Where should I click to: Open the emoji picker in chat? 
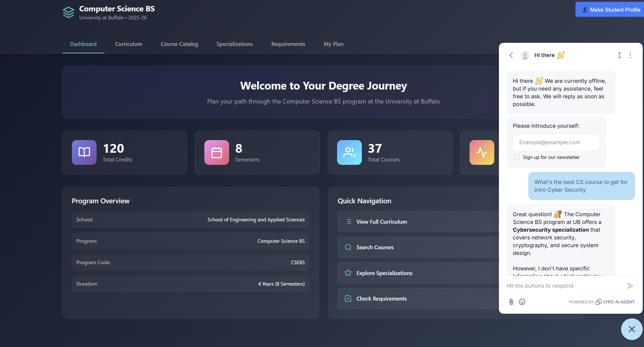(522, 302)
